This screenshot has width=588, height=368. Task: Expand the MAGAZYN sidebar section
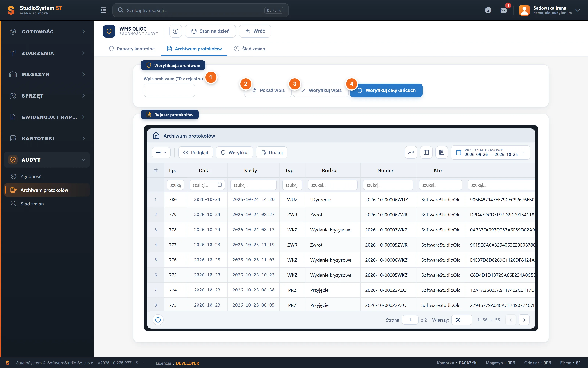[47, 75]
